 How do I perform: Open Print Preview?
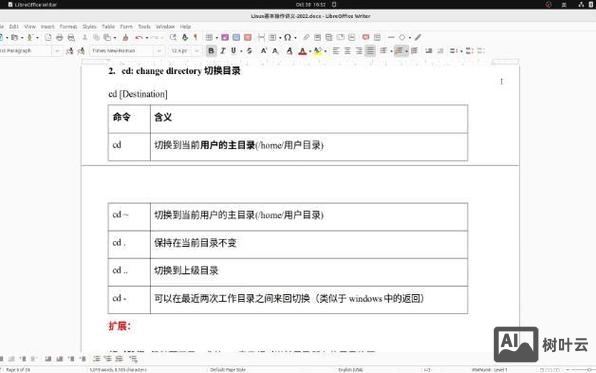tap(71, 37)
